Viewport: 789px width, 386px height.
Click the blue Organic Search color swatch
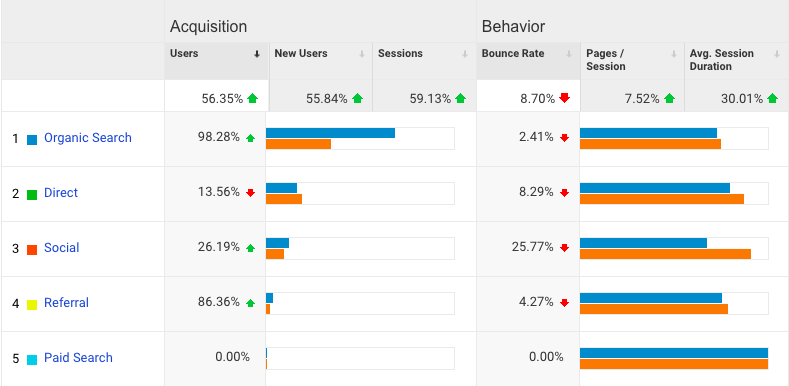click(32, 140)
